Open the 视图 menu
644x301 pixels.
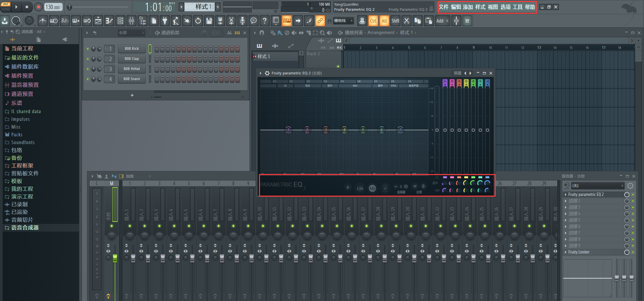(x=493, y=7)
